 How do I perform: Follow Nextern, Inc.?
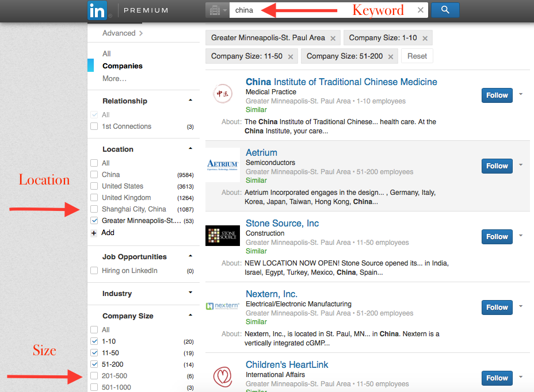[496, 307]
